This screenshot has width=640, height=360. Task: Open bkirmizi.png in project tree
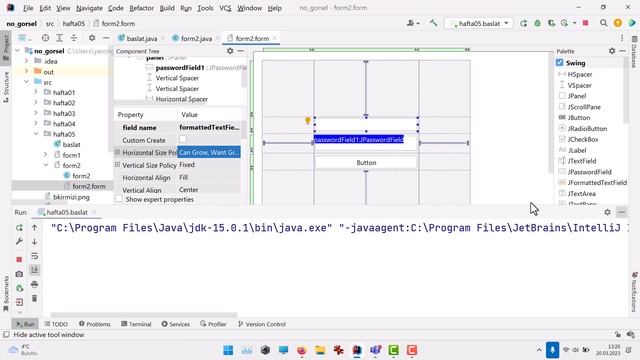[x=71, y=197]
